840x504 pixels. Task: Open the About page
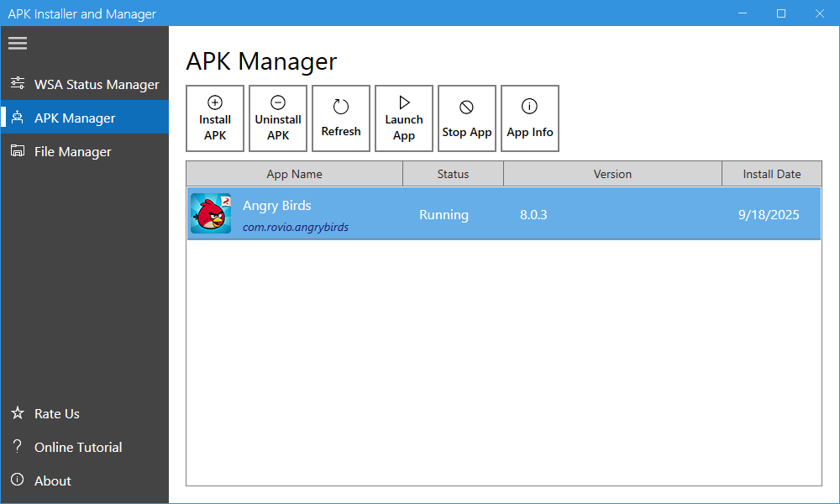point(52,480)
